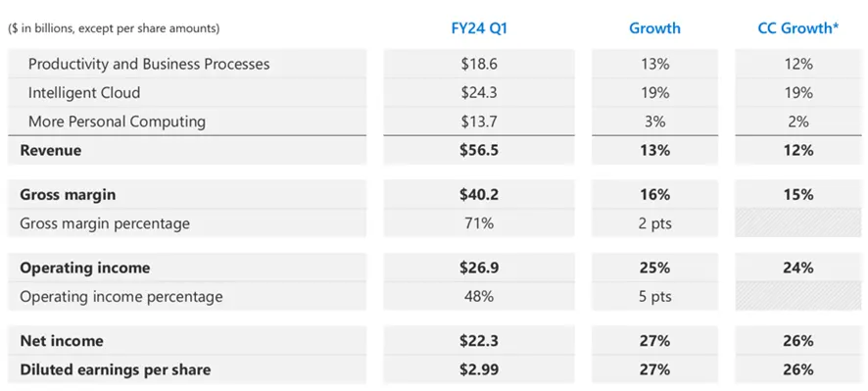868x391 pixels.
Task: Select the 5 pts growth cell
Action: point(654,296)
